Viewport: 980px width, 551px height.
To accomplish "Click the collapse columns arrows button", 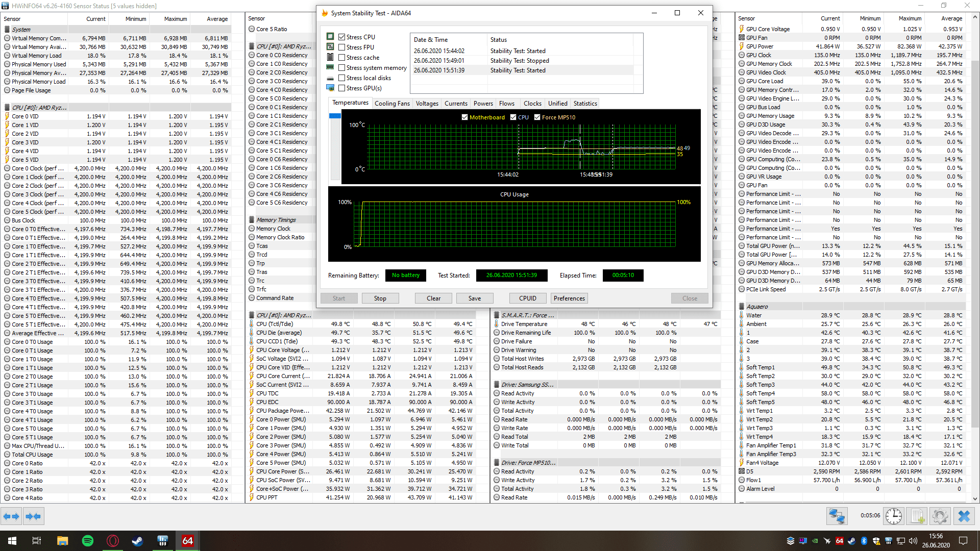I will (33, 516).
